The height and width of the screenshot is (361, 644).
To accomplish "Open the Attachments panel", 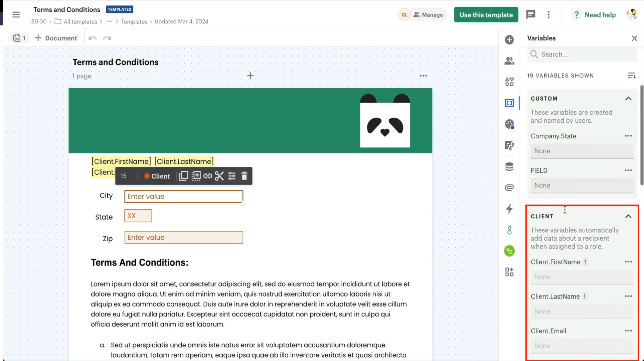I will coord(509,188).
